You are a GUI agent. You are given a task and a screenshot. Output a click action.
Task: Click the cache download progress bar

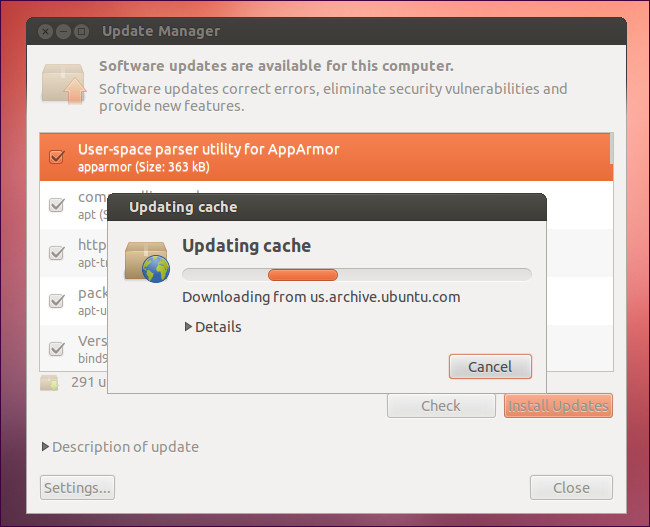(357, 275)
